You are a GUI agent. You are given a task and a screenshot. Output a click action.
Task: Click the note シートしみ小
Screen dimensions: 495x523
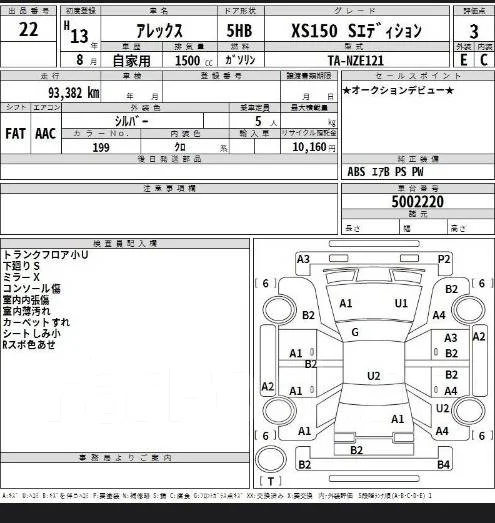click(32, 334)
